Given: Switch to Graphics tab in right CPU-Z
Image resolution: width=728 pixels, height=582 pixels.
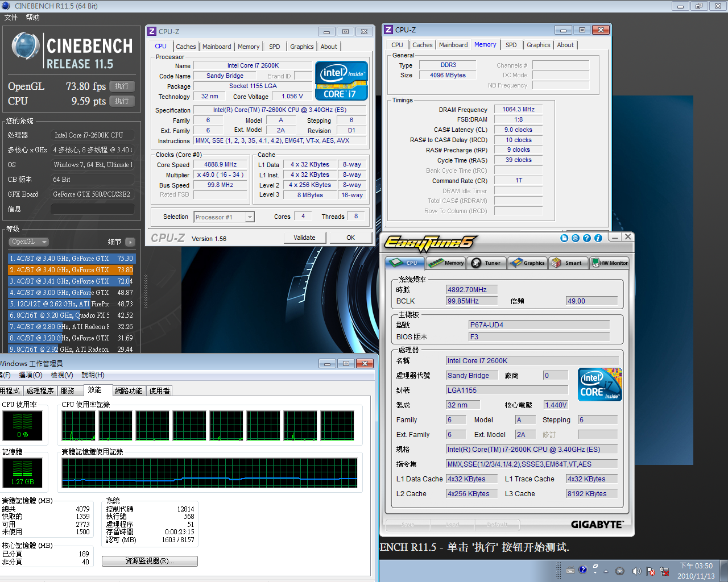Looking at the screenshot, I should click(538, 45).
